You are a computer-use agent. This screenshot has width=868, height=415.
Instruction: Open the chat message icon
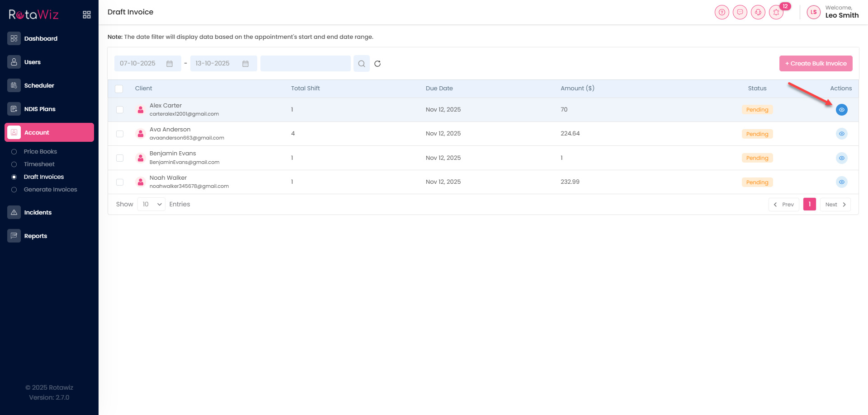point(740,12)
